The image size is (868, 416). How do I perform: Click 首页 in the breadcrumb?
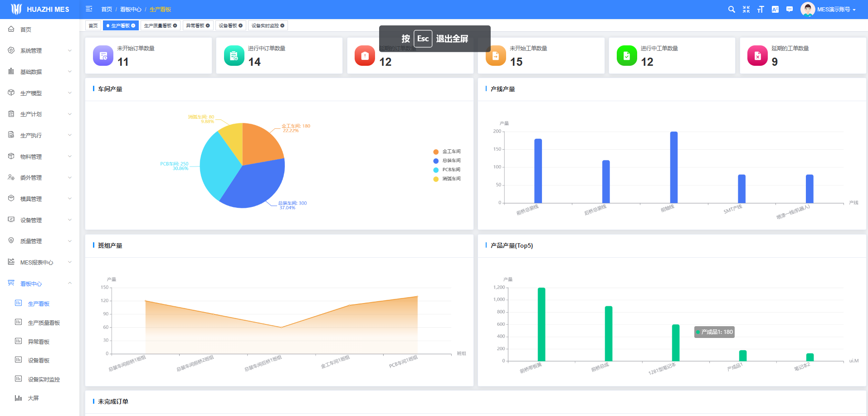pyautogui.click(x=107, y=10)
